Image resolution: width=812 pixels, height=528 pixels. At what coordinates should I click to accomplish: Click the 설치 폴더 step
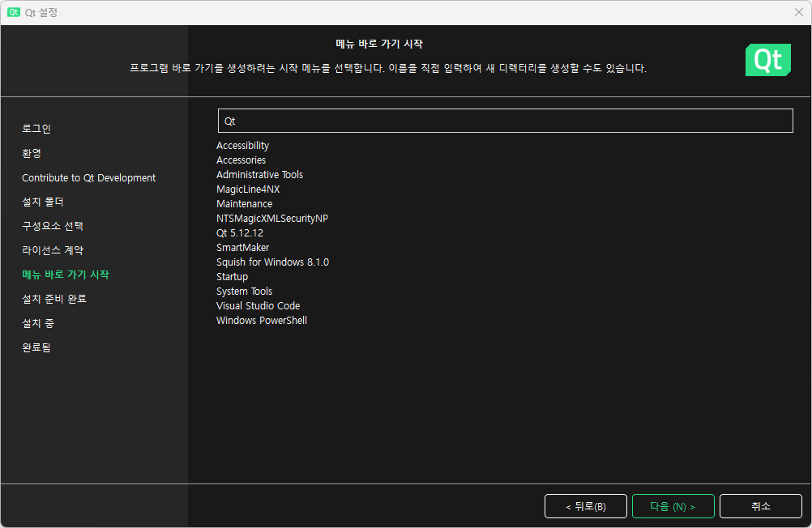[x=42, y=202]
